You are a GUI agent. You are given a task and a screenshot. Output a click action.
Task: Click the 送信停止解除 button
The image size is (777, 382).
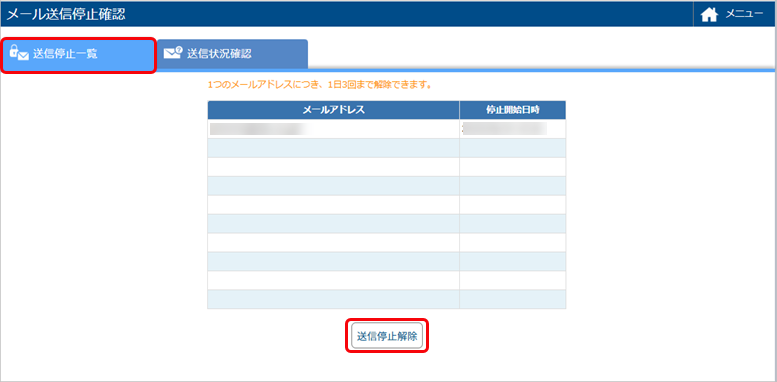[387, 336]
